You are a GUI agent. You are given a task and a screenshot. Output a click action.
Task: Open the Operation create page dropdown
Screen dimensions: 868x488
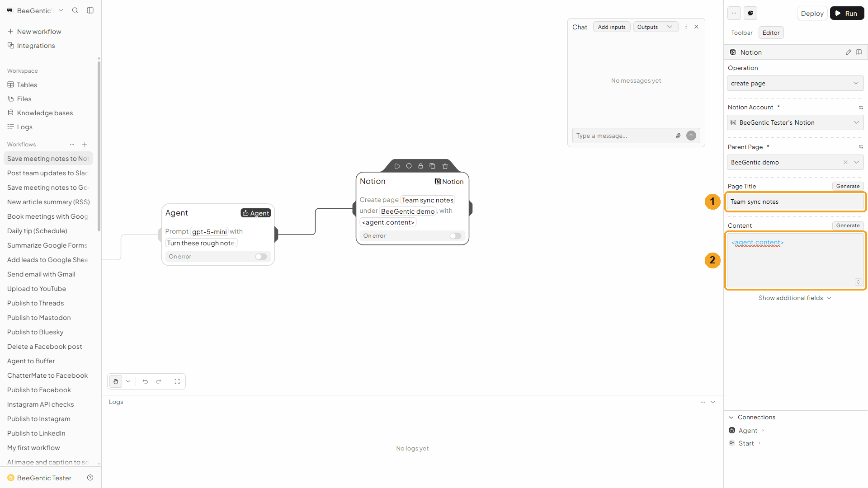pos(795,83)
